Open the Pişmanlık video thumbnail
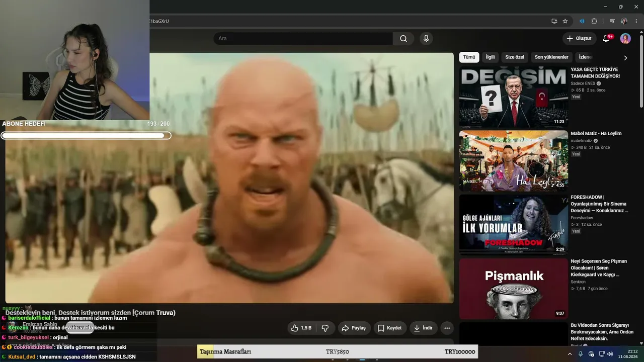 point(513,289)
